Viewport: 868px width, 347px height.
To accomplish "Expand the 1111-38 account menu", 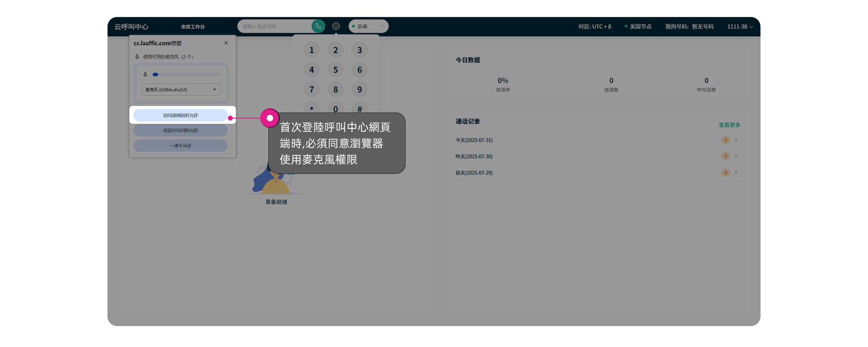I will point(739,27).
